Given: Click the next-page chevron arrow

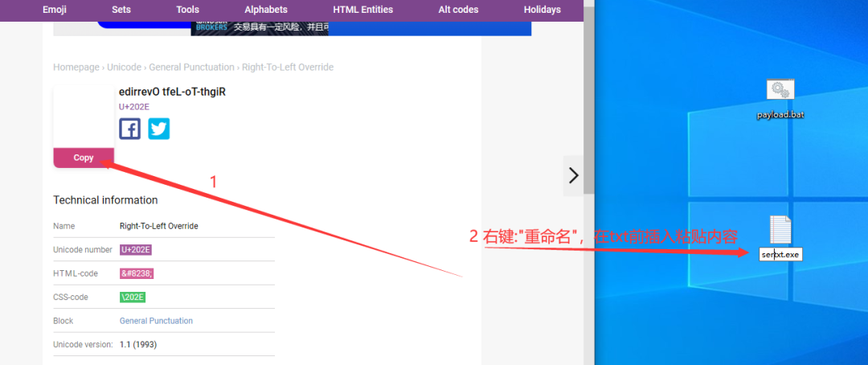Looking at the screenshot, I should point(574,175).
